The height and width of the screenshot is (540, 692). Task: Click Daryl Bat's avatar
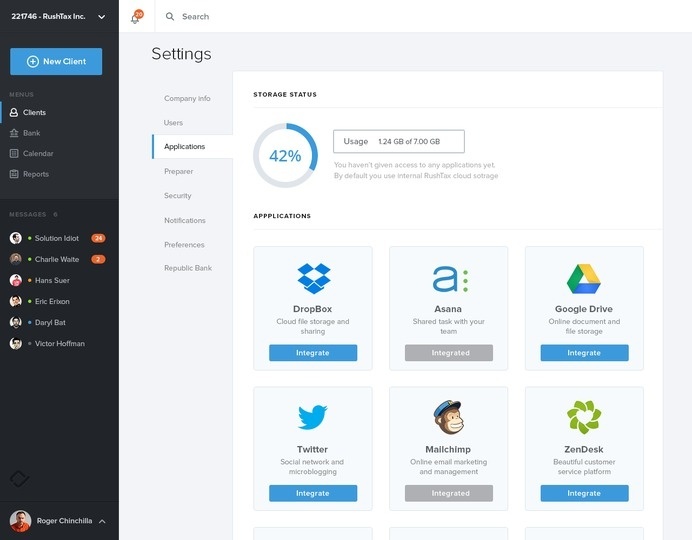click(x=16, y=322)
